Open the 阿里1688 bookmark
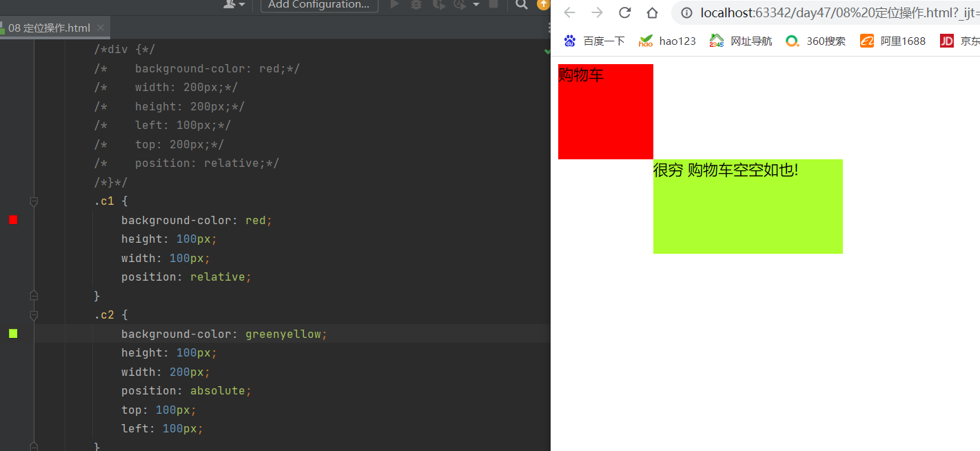Viewport: 980px width, 451px height. (892, 41)
